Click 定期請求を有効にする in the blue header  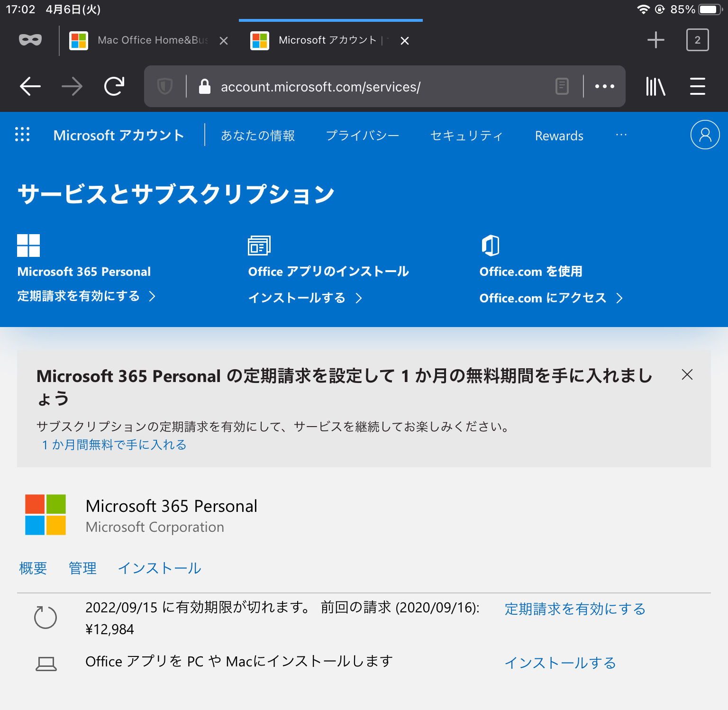86,296
